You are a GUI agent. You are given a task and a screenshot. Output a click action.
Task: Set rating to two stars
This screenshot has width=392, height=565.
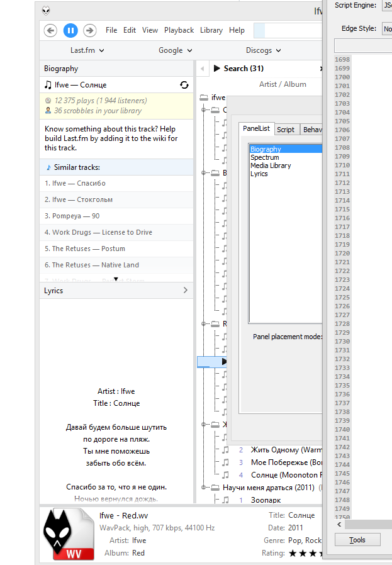[303, 553]
